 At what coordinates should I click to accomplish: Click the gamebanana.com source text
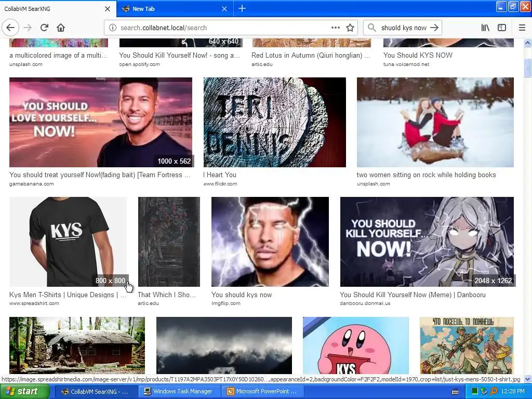(32, 183)
